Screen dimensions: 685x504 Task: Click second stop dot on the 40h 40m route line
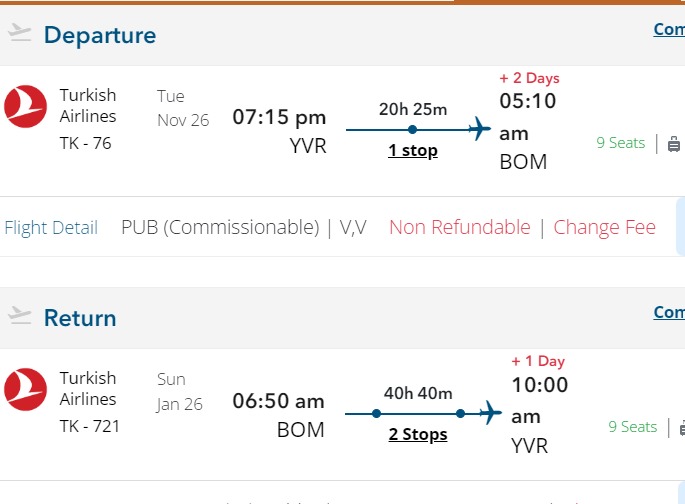(460, 412)
